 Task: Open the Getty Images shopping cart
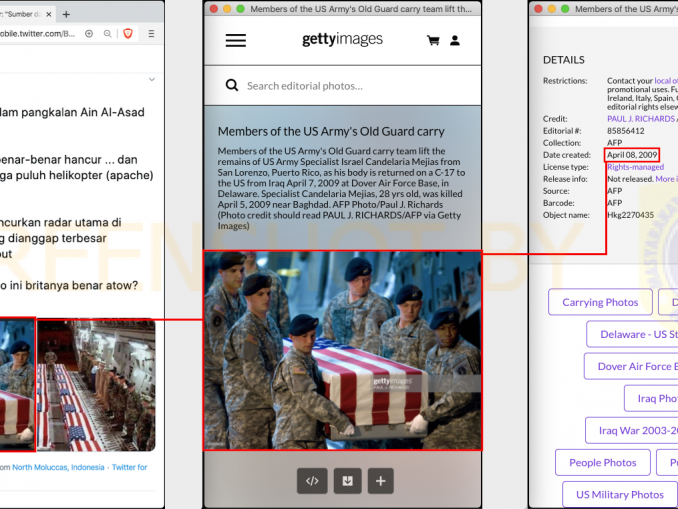click(433, 40)
